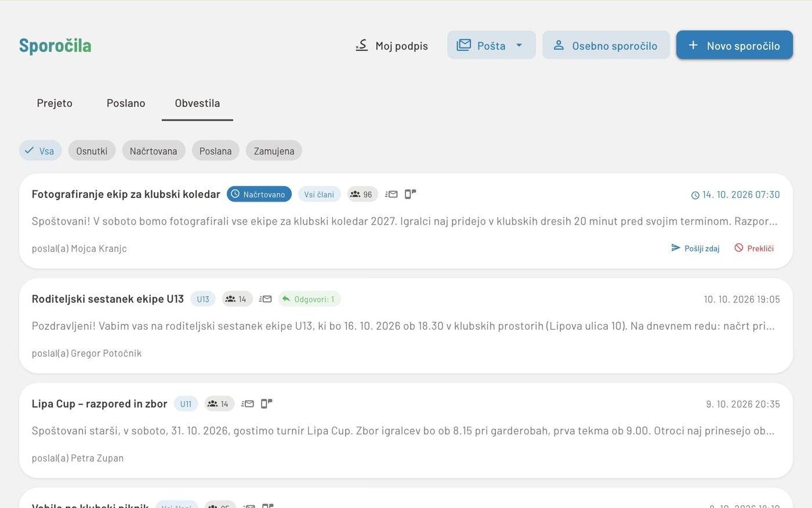Click the mobile push icon on Lipa Cup message
Viewport: 812px width, 508px height.
coord(266,403)
